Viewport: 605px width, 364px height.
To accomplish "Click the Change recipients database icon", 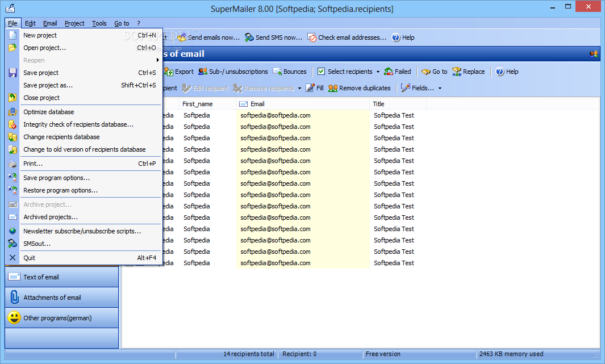I will [12, 137].
